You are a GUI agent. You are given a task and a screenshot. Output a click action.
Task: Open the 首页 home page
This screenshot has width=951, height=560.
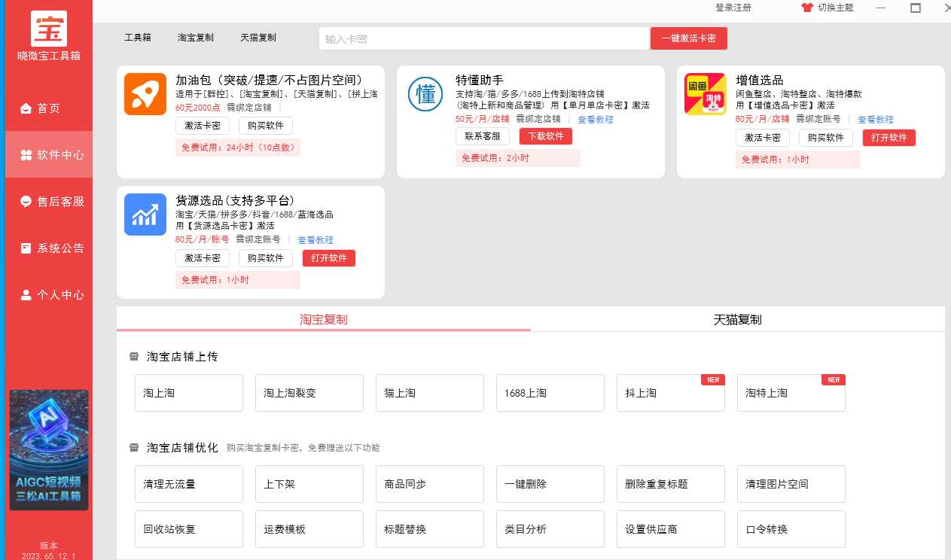tap(49, 108)
